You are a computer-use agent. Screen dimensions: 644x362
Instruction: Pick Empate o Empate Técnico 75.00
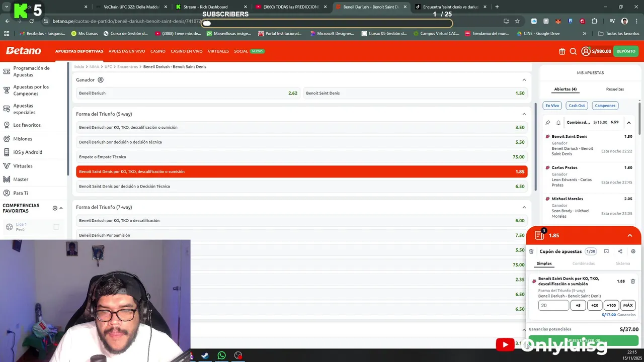(x=302, y=157)
